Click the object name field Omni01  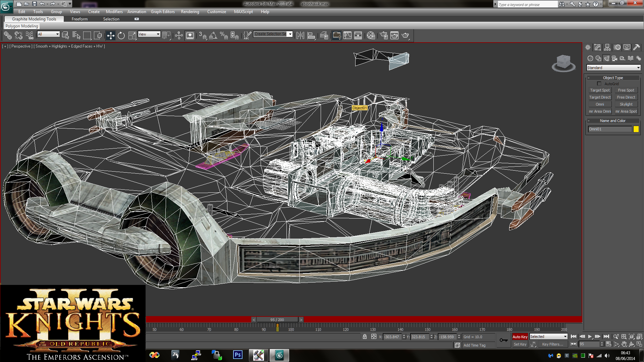tap(609, 129)
